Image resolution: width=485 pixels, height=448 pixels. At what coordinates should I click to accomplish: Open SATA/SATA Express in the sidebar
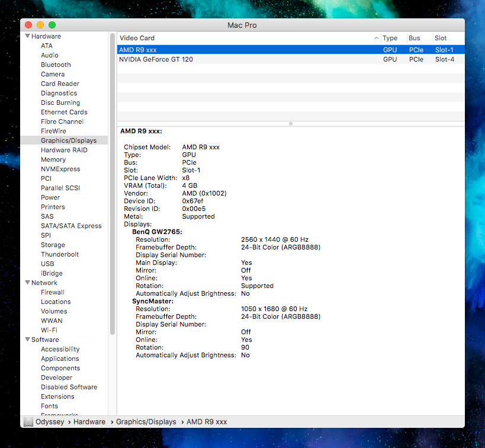click(x=71, y=226)
